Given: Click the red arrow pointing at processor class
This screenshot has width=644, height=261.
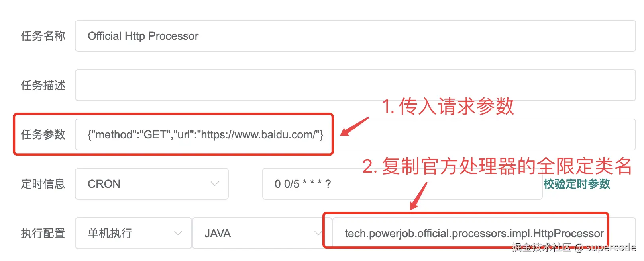Looking at the screenshot, I should point(419,196).
